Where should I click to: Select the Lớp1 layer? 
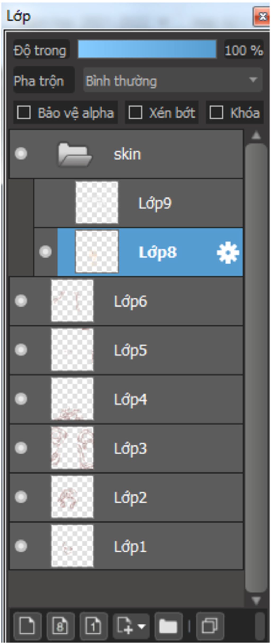coord(126,546)
